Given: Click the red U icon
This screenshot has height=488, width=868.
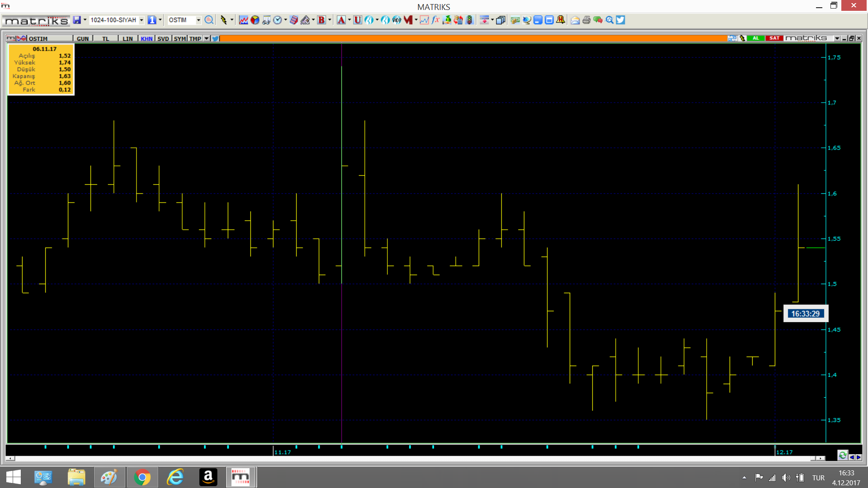Looking at the screenshot, I should pyautogui.click(x=358, y=20).
